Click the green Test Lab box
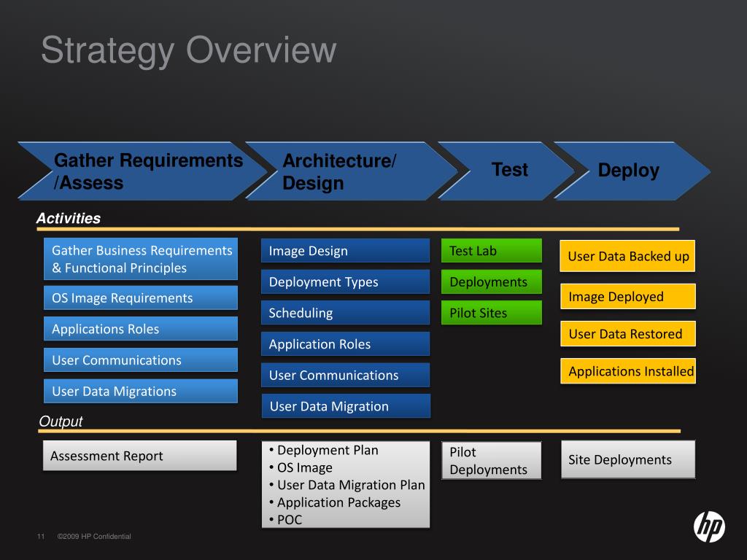The image size is (747, 560). (x=492, y=251)
